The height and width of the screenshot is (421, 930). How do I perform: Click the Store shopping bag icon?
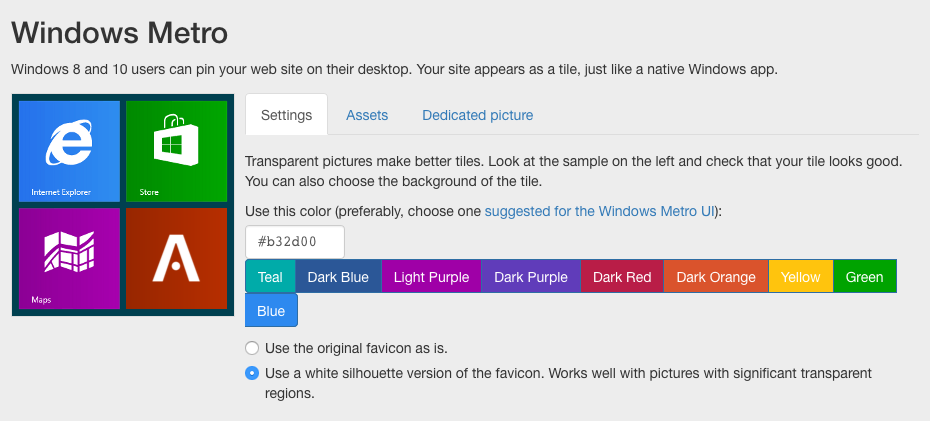176,139
